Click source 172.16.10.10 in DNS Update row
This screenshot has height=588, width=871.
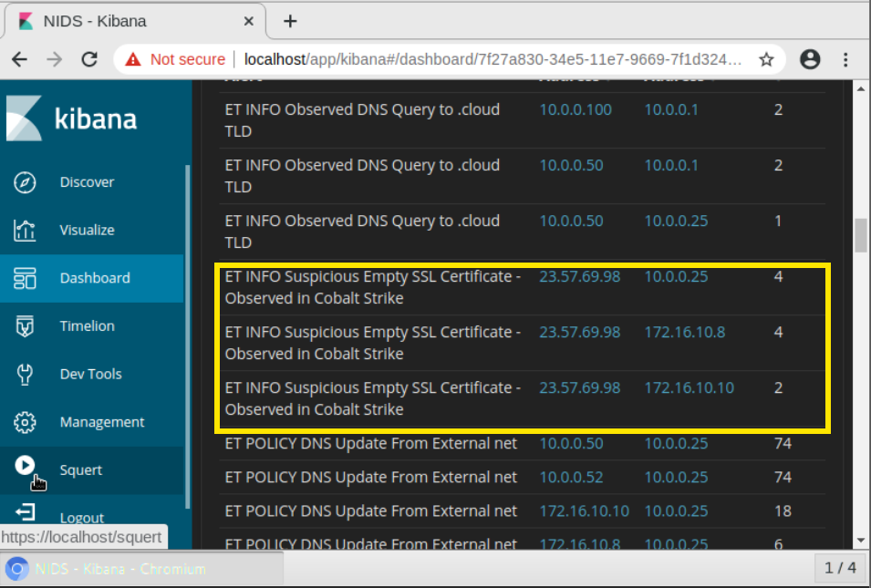click(584, 511)
